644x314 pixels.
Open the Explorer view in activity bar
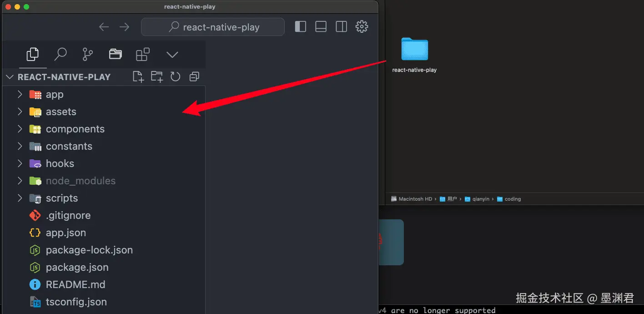click(32, 55)
